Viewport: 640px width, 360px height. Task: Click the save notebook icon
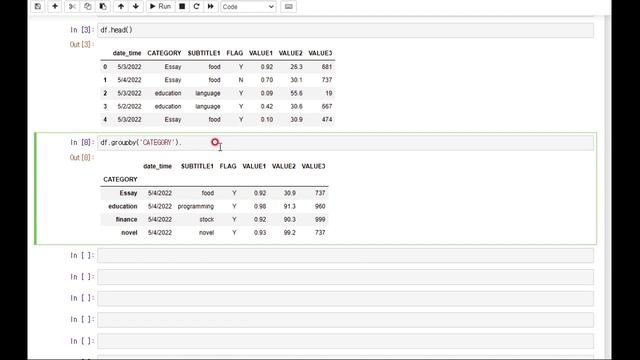[38, 7]
